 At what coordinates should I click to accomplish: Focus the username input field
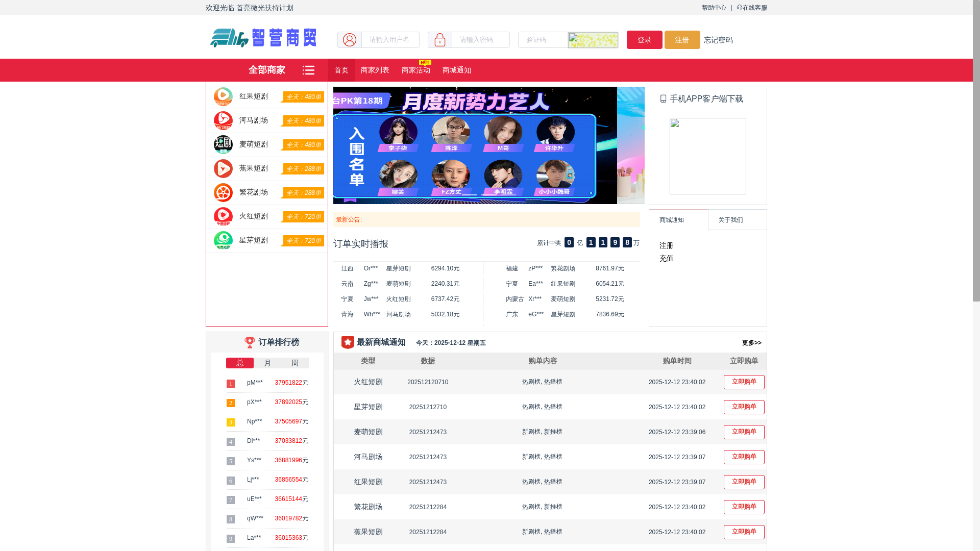390,40
